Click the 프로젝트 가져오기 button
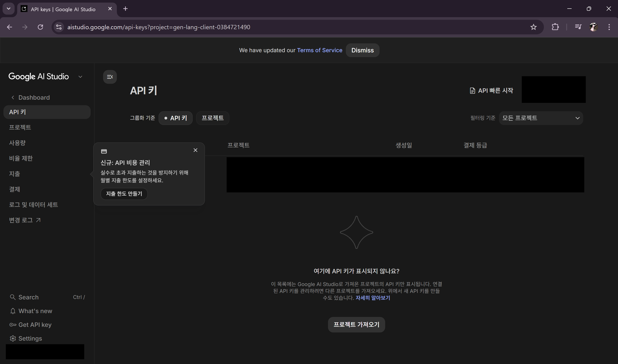Image resolution: width=618 pixels, height=364 pixels. pos(356,324)
